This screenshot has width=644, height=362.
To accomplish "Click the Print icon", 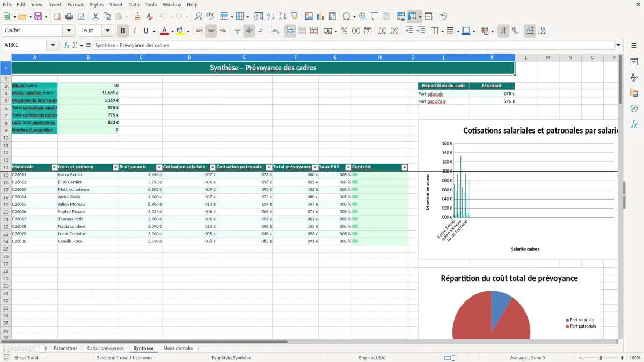I will (x=69, y=17).
